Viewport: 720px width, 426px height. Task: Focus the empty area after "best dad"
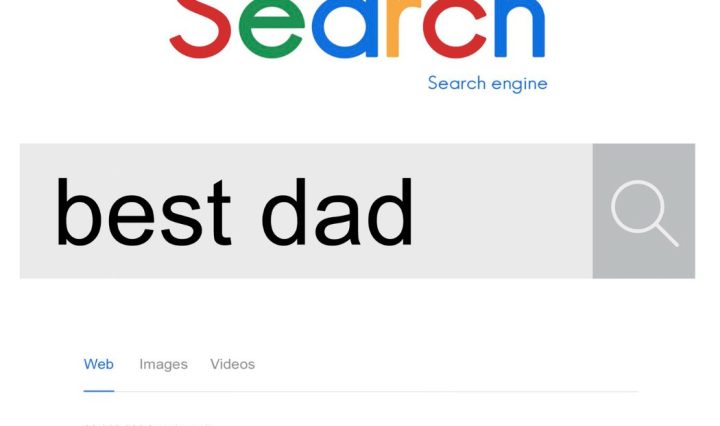click(500, 212)
